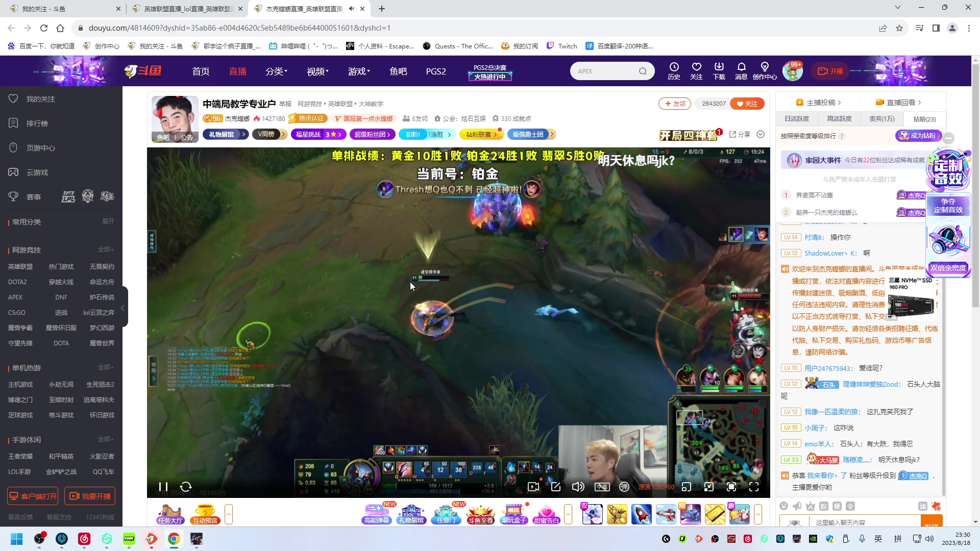This screenshot has width=980, height=551.
Task: Open the V周榜 badge
Action: click(x=269, y=134)
